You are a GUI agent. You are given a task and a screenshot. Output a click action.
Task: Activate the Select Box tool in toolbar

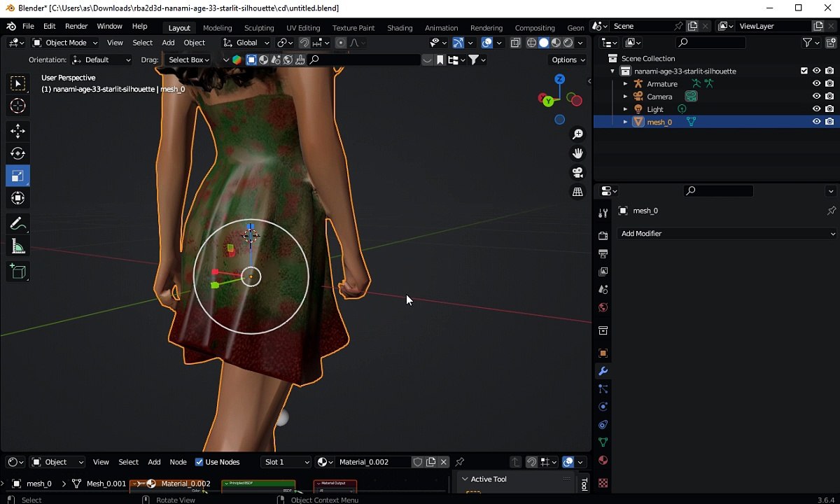pyautogui.click(x=17, y=83)
